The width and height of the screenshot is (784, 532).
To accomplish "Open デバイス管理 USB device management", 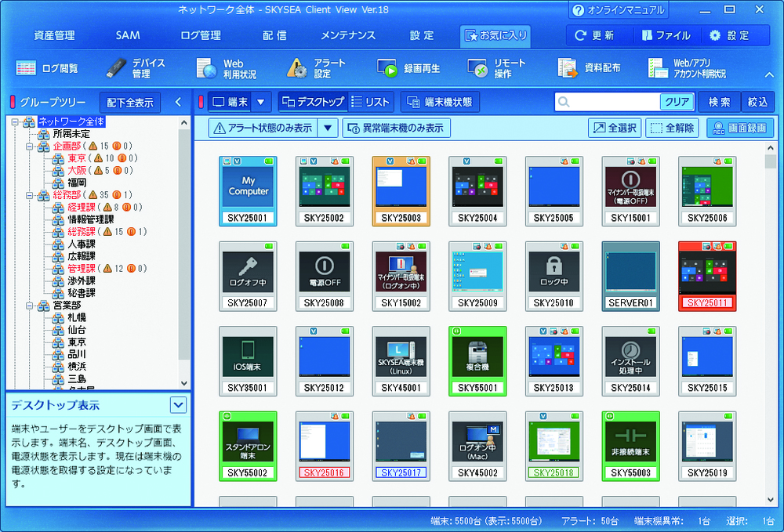I will (x=136, y=68).
